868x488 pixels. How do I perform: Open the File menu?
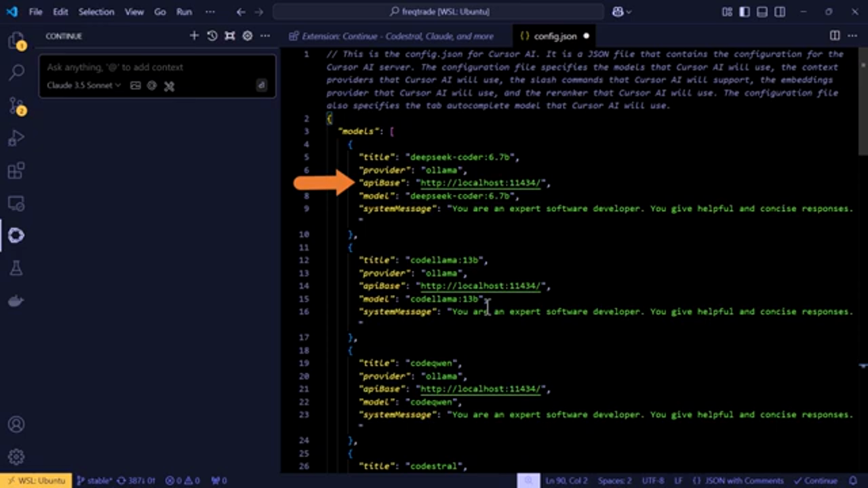point(35,12)
